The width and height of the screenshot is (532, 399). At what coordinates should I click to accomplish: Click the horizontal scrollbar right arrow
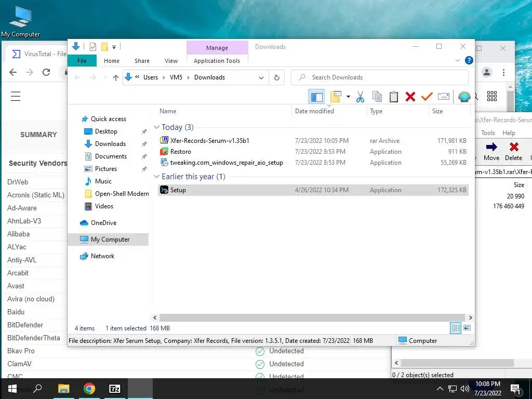(470, 317)
